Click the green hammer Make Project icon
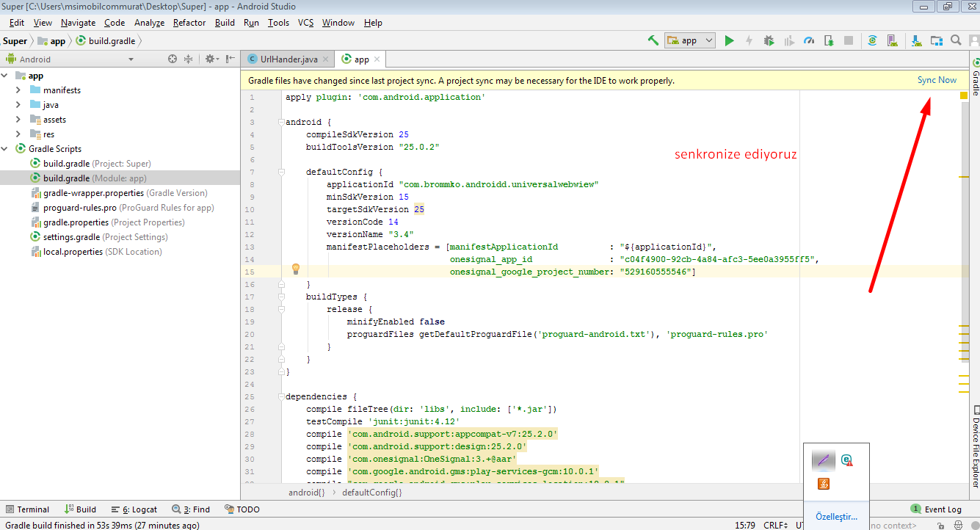This screenshot has height=530, width=980. click(653, 40)
